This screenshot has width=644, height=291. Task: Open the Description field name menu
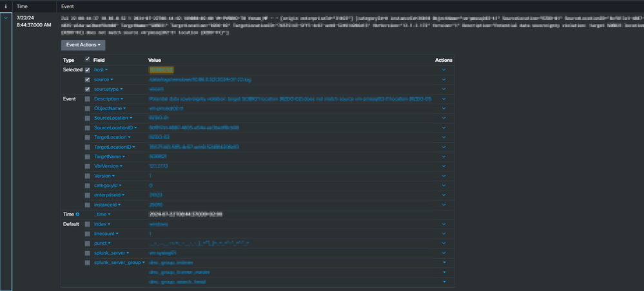click(109, 99)
